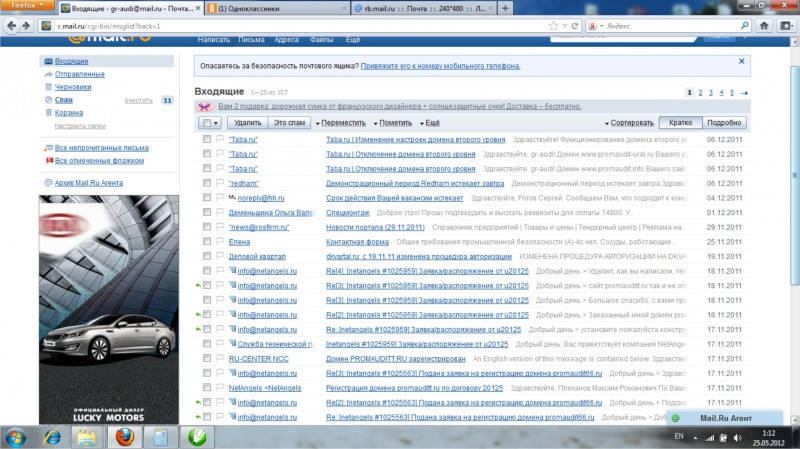The image size is (800, 449).
Task: Switch to the rb.mail.ru browser tab
Action: coord(423,9)
